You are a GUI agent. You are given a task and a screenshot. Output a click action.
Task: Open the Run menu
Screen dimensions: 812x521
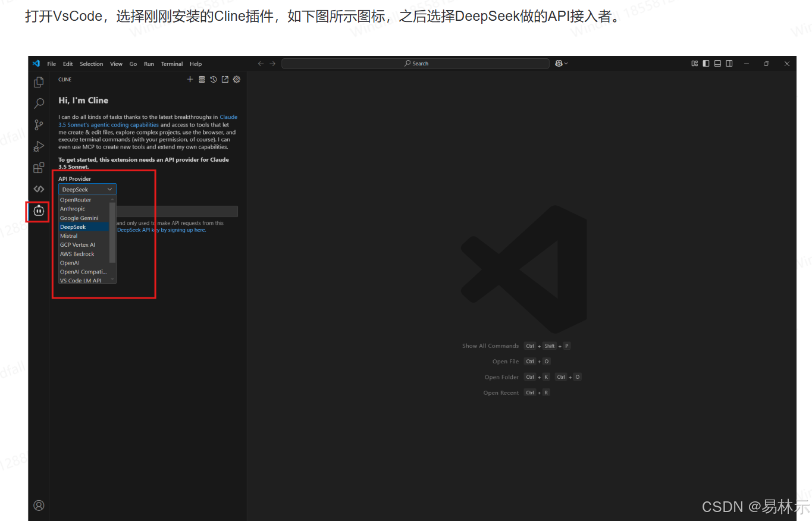tap(149, 64)
